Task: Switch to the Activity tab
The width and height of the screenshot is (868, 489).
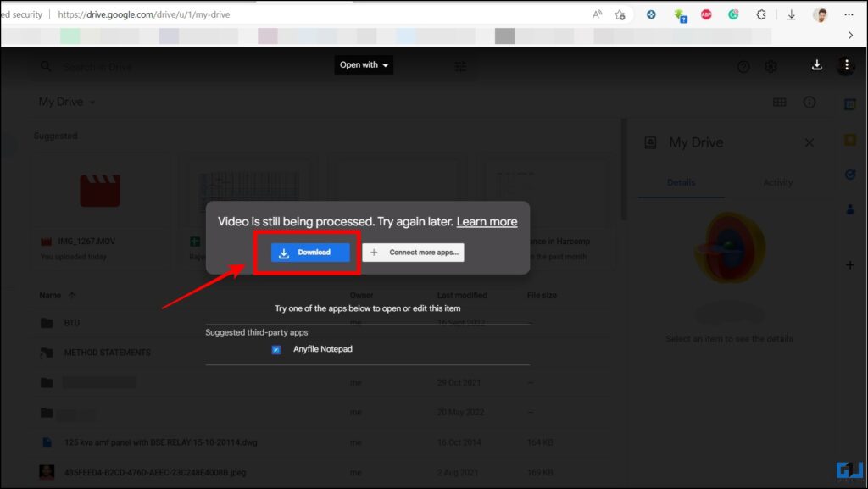Action: [x=778, y=182]
